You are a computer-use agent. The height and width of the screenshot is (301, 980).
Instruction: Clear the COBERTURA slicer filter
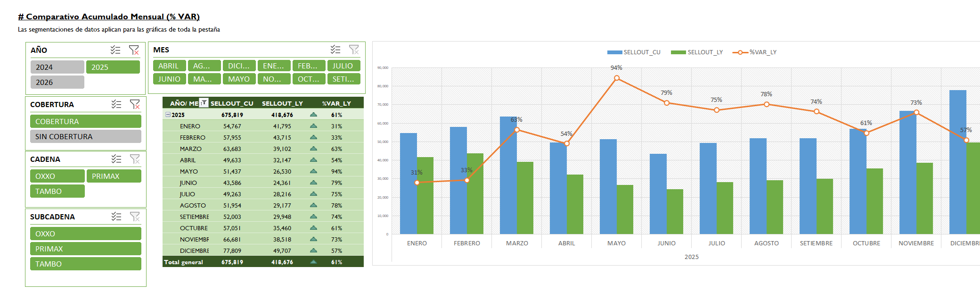point(135,104)
